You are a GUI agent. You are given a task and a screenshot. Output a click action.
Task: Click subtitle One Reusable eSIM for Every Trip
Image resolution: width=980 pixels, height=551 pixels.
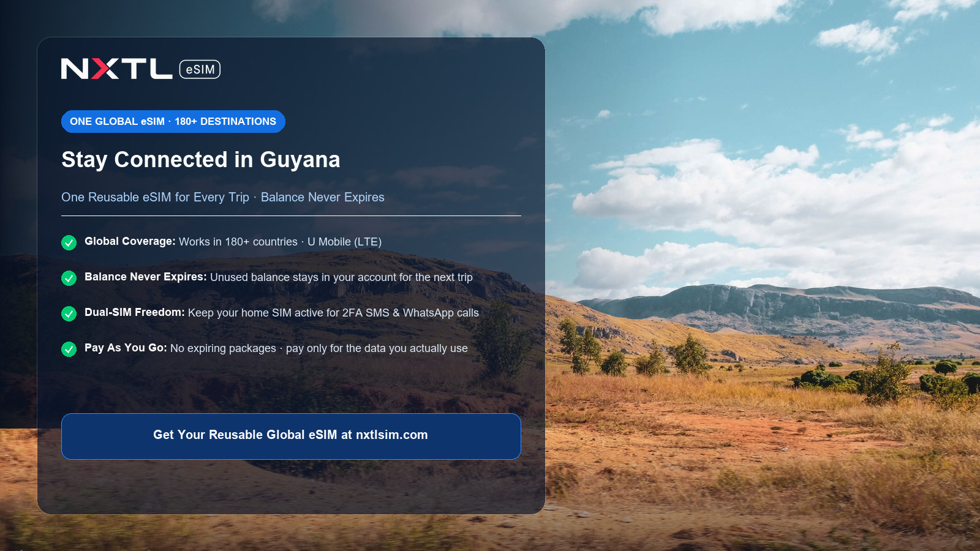[x=155, y=197]
